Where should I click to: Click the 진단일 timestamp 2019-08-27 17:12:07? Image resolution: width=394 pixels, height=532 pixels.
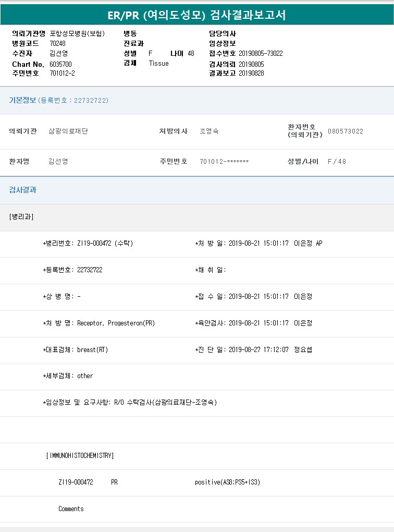click(x=258, y=350)
